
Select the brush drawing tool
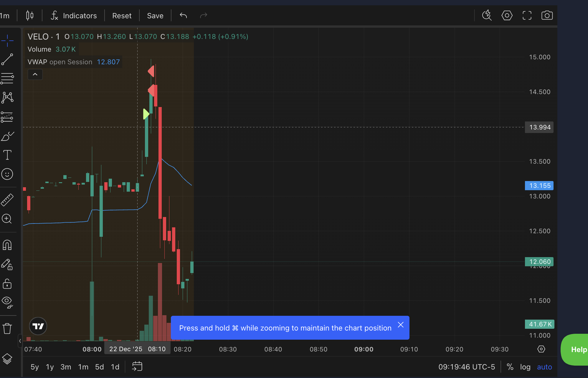pos(7,136)
